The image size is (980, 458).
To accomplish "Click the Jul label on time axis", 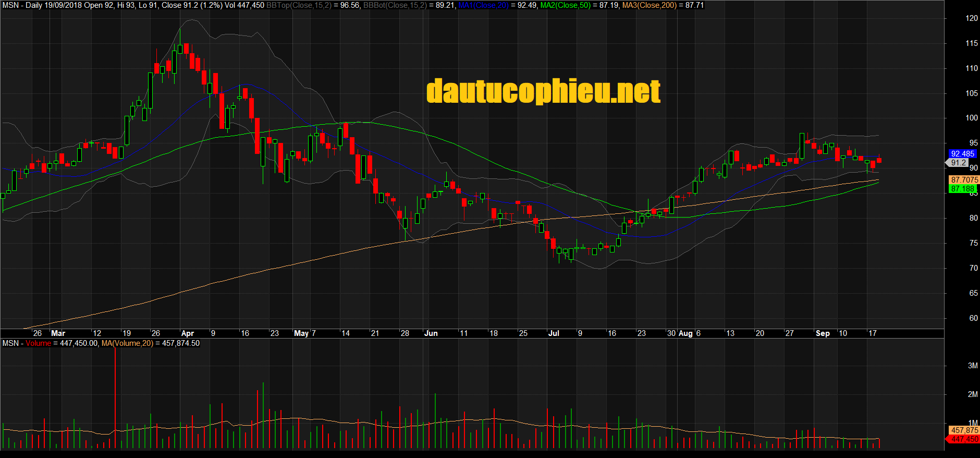I will click(x=553, y=333).
